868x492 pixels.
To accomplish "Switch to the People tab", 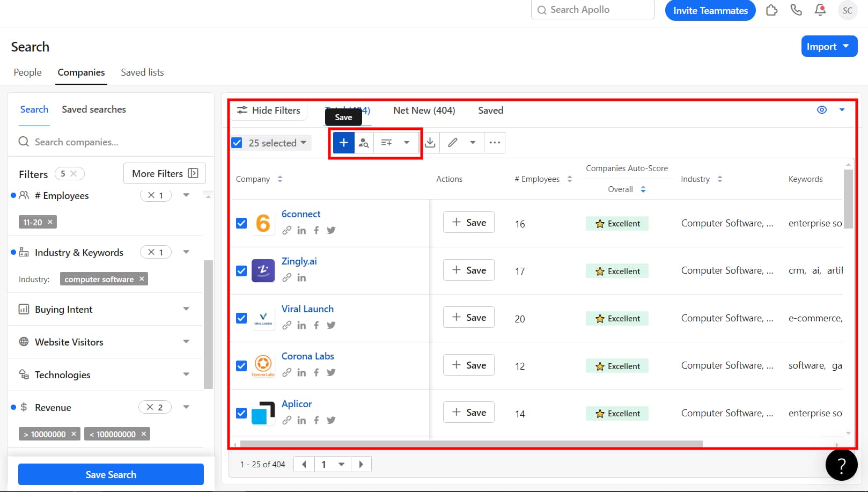I will tap(27, 72).
